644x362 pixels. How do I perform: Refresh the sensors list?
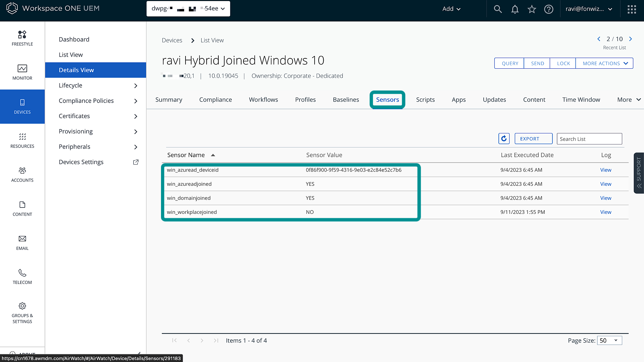(x=504, y=138)
